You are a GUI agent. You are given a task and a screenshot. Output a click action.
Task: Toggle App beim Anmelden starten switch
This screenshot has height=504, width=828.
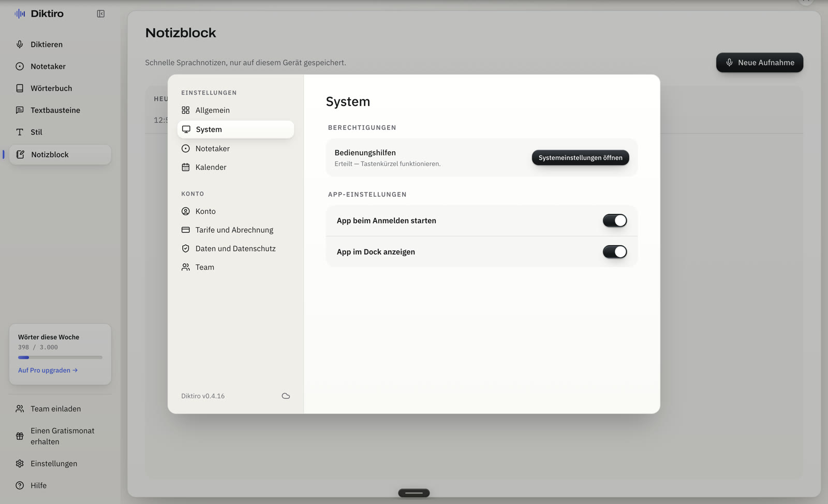[x=615, y=220]
